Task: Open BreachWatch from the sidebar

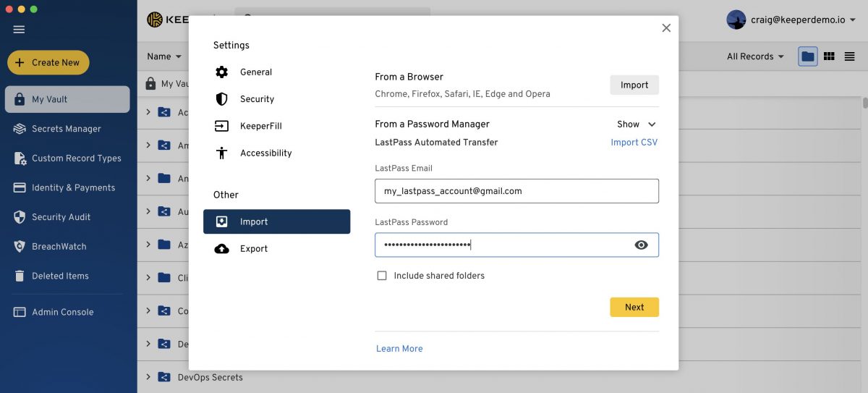Action: click(59, 247)
